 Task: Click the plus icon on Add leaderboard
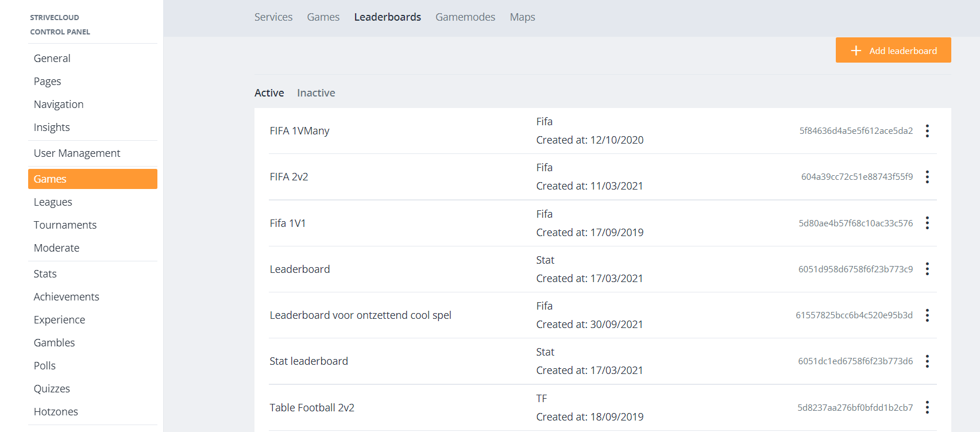coord(856,51)
